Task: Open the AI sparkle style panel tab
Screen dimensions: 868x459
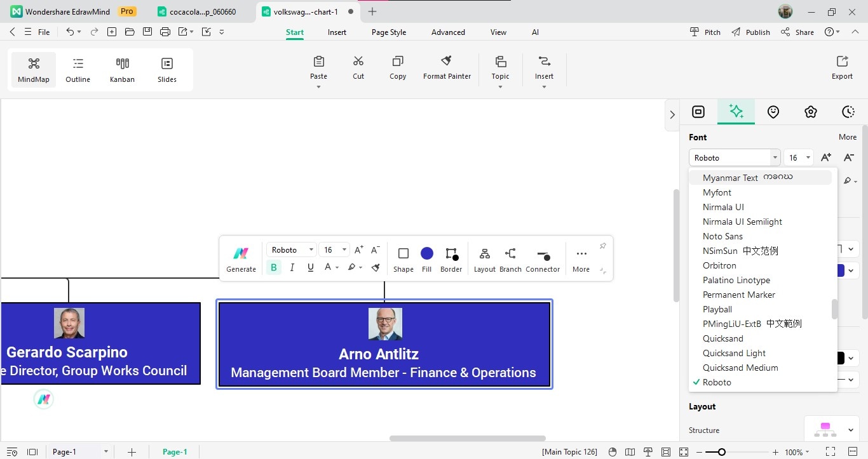Action: tap(736, 111)
